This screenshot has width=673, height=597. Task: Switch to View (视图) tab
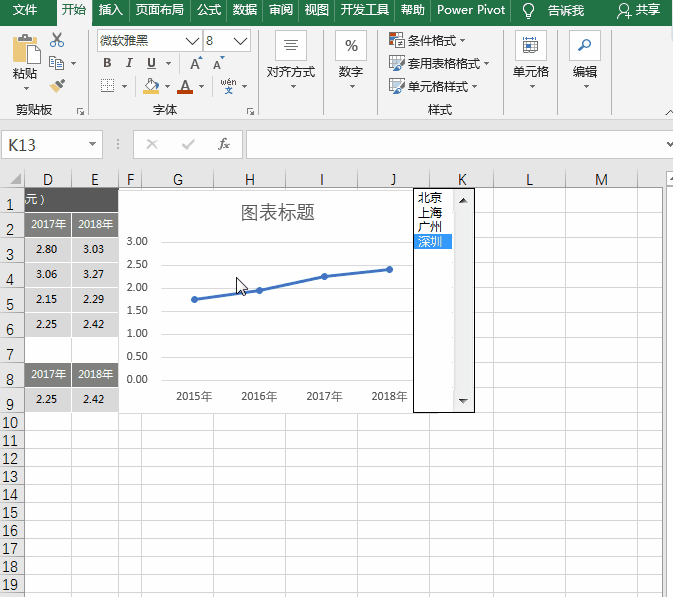(x=317, y=10)
